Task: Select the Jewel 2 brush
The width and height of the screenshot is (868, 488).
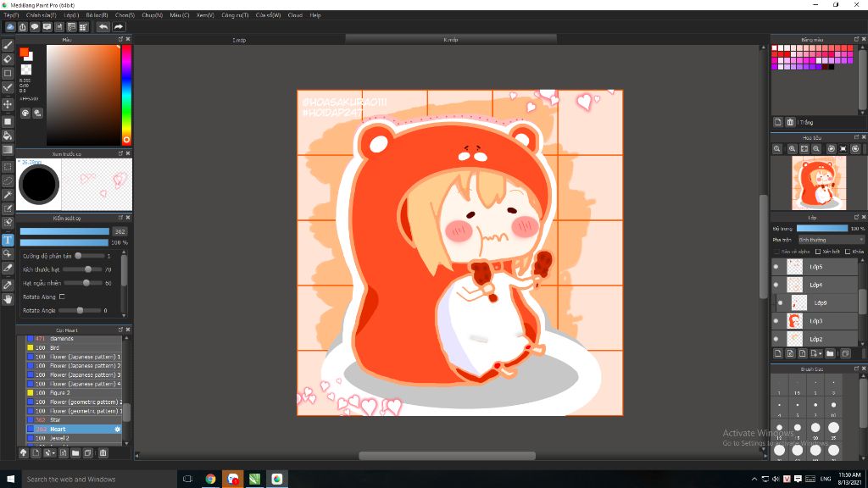Action: tap(75, 438)
